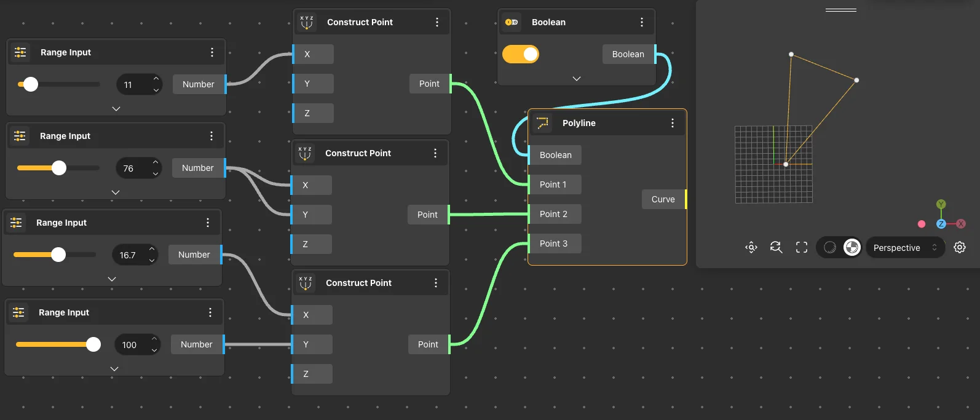Click the Point 2 input on Polyline
The height and width of the screenshot is (420, 980).
[553, 214]
